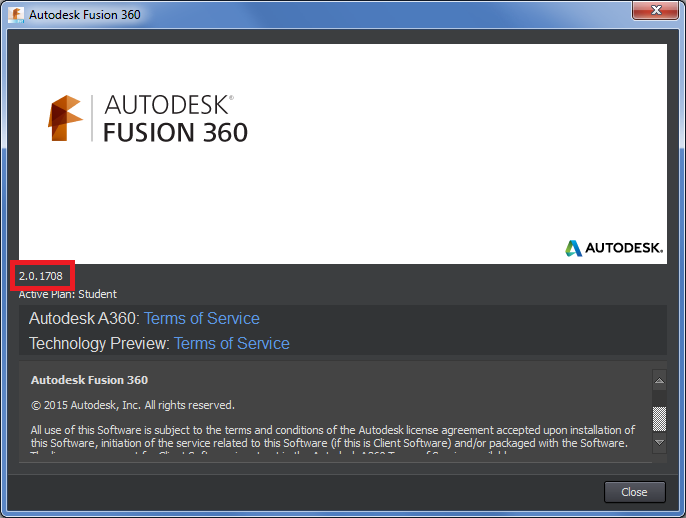Click the Fusion 360 icon in title bar

click(x=16, y=14)
